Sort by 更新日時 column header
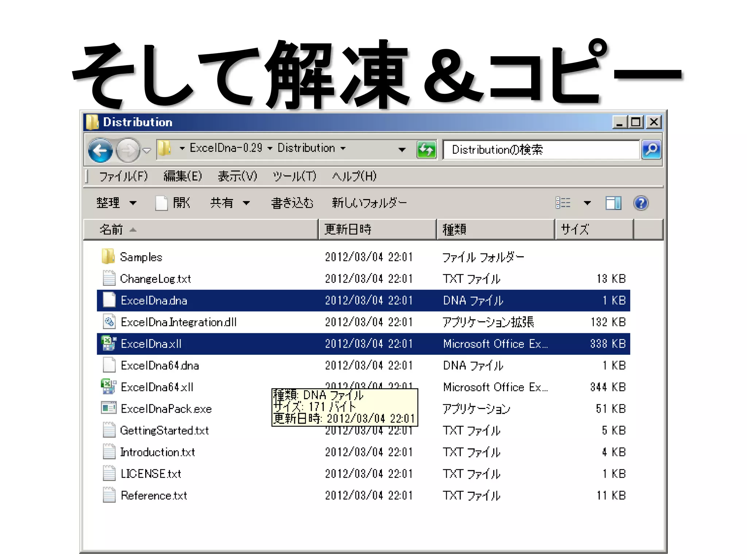This screenshot has height=560, width=747. click(378, 229)
